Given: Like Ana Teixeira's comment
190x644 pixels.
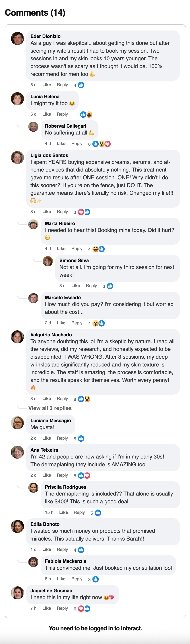Looking at the screenshot, I should (47, 475).
